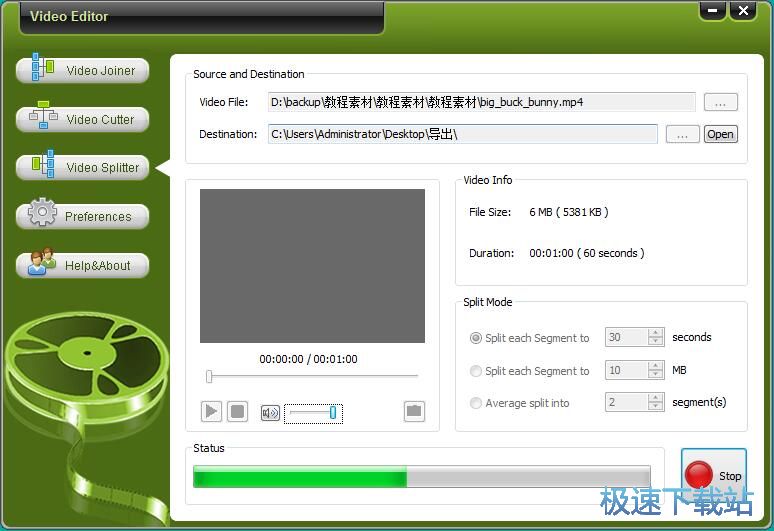Click the segments value field showing 2
774x531 pixels.
coord(626,402)
